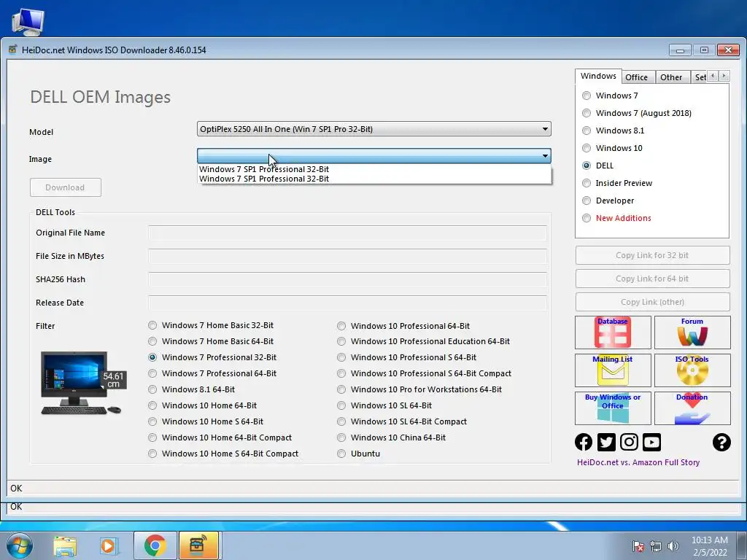Viewport: 747px width, 560px height.
Task: Filter by Windows 10 Home S 64-Bit
Action: (x=206, y=422)
